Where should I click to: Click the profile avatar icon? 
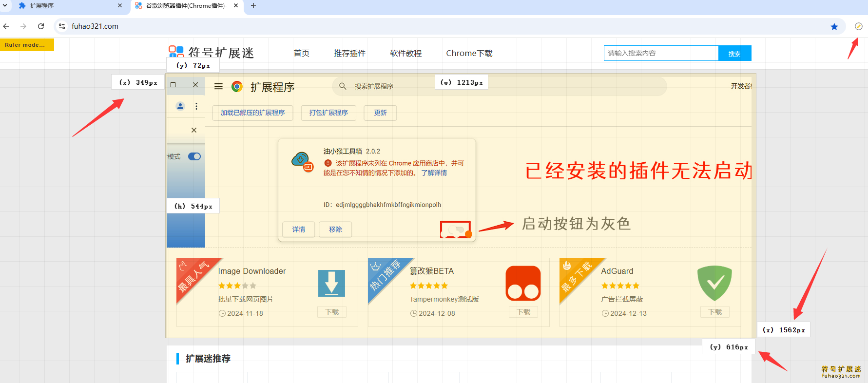click(x=180, y=106)
